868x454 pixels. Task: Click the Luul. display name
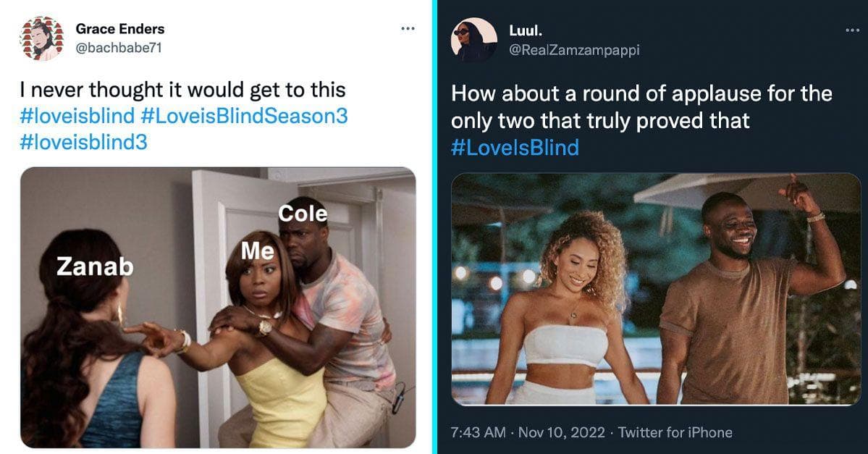[x=526, y=30]
